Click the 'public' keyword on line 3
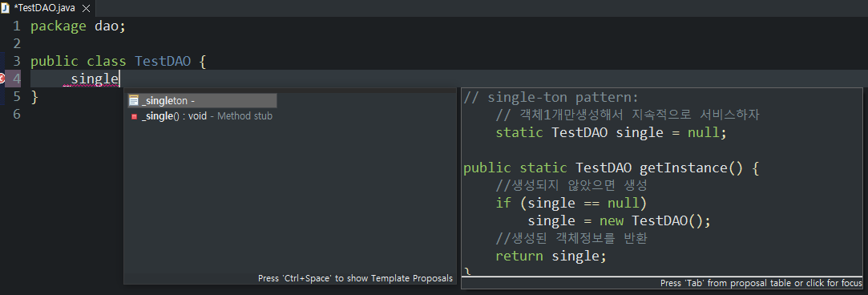The height and width of the screenshot is (295, 868). click(55, 62)
